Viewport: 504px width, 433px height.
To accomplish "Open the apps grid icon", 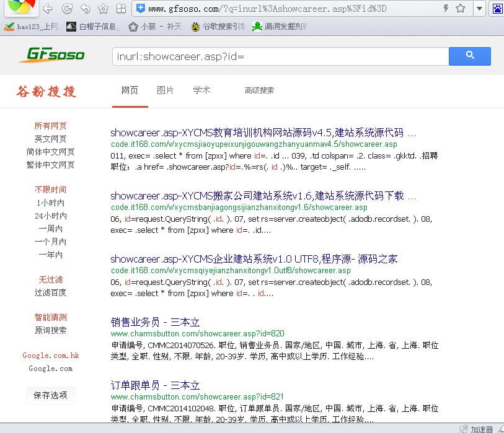I will [x=121, y=9].
